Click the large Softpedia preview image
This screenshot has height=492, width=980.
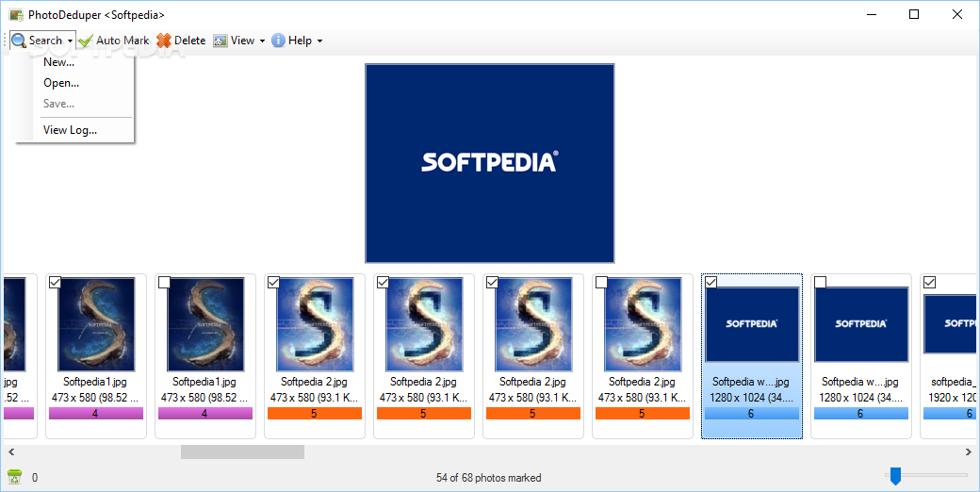[x=490, y=163]
